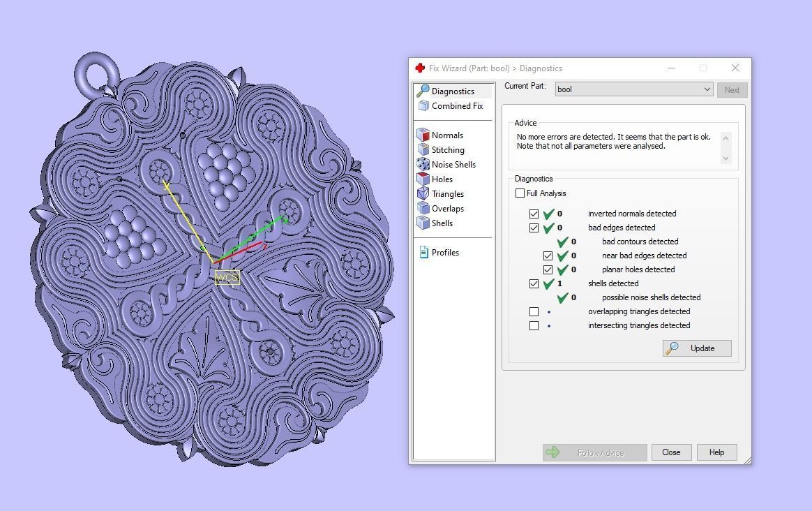Open the Combined Fix page

(451, 105)
